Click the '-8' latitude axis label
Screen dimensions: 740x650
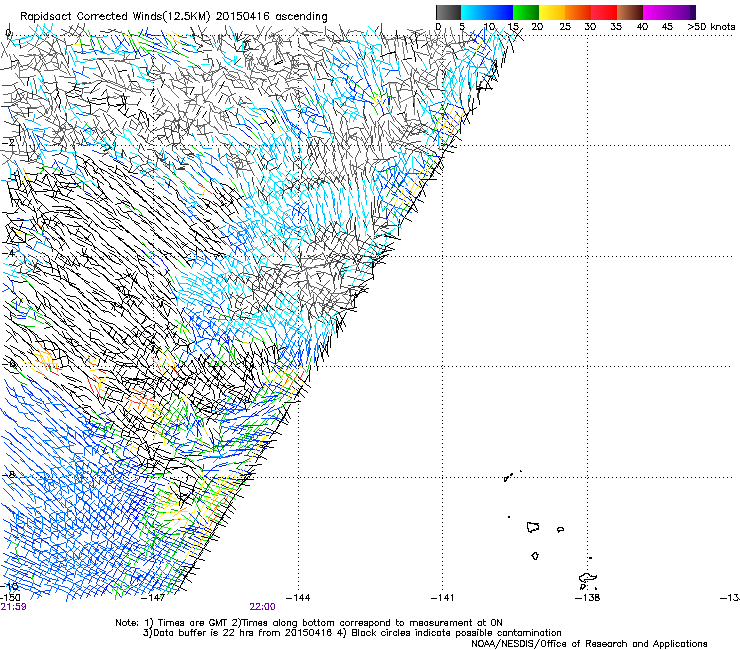9,474
